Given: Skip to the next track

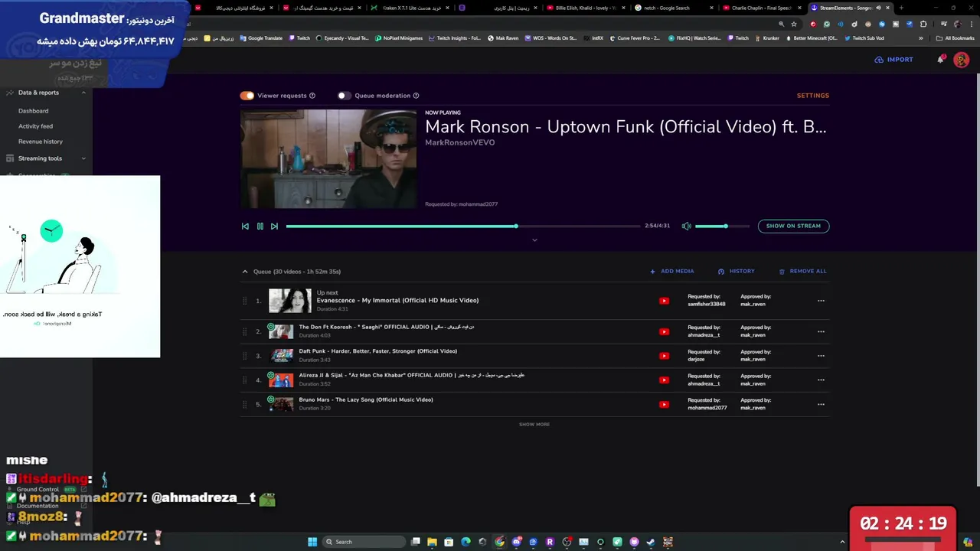Looking at the screenshot, I should click(274, 227).
